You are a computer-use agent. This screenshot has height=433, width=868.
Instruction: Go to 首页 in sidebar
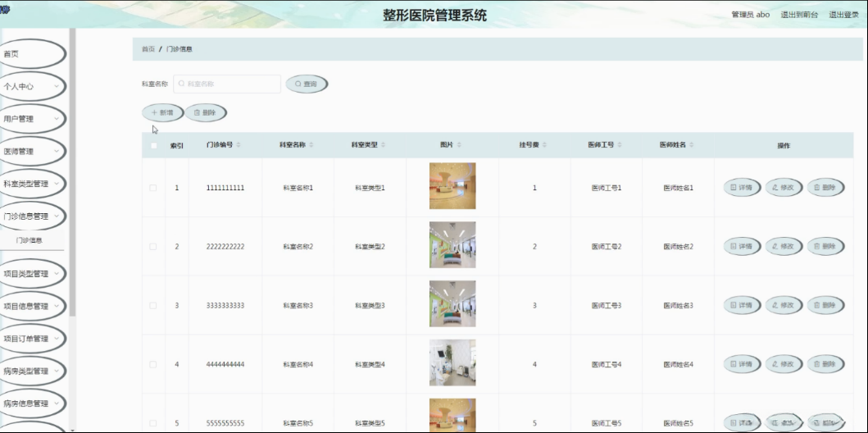[32, 53]
